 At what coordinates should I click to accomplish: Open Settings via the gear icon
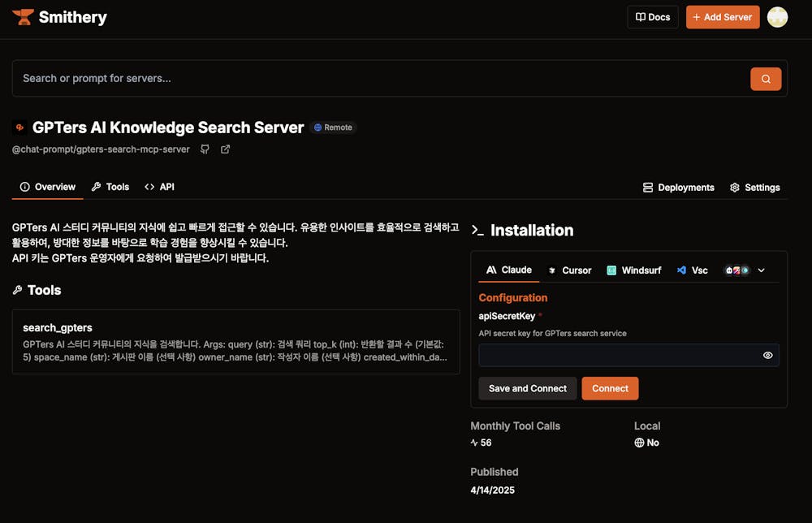pyautogui.click(x=754, y=187)
